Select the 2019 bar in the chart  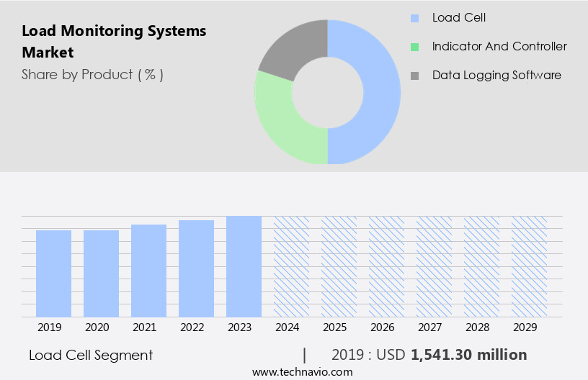click(54, 273)
